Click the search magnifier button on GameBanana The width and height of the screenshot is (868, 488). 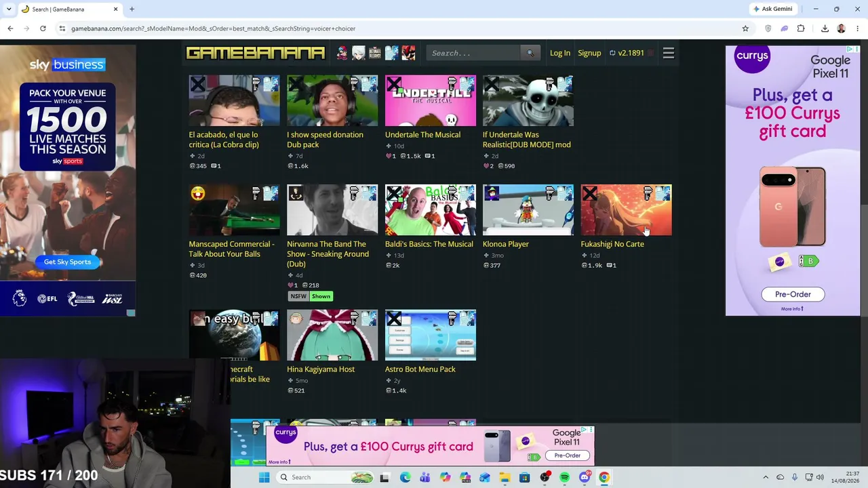[x=530, y=53]
